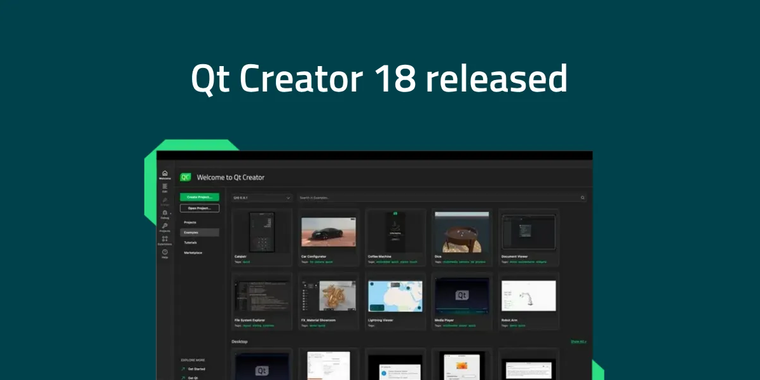The height and width of the screenshot is (380, 760).
Task: Switch to Debug mode in sidebar
Action: point(165,215)
